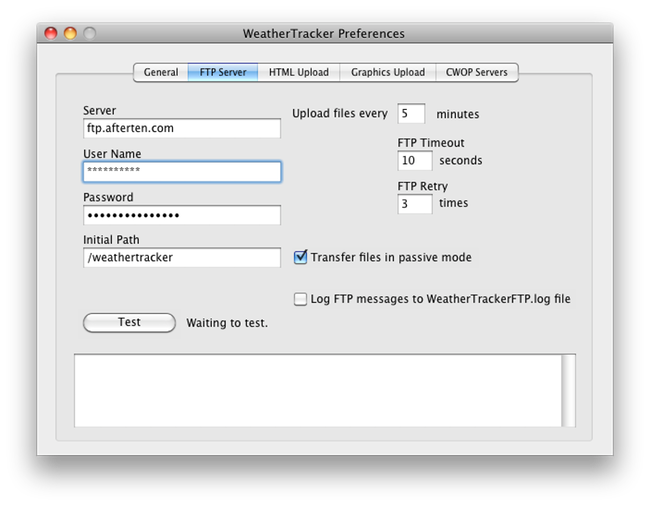Close the WeatherTracker Preferences window
The height and width of the screenshot is (506, 650).
point(51,33)
